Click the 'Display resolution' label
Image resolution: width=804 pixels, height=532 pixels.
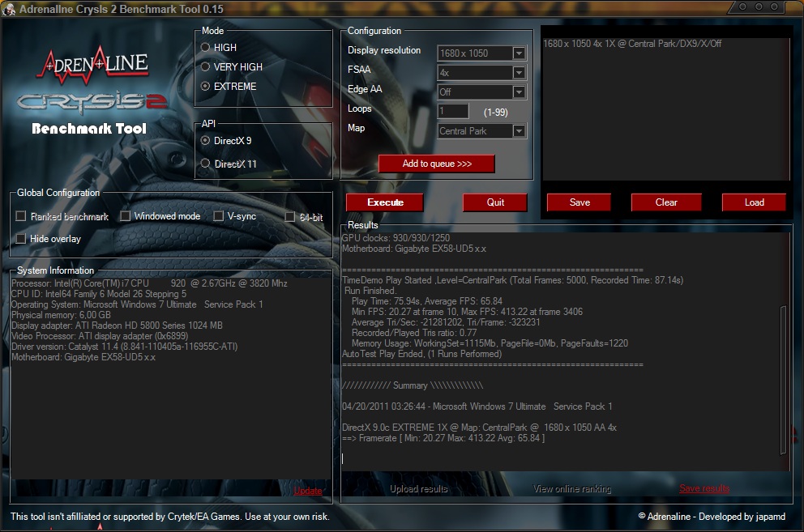(x=384, y=50)
